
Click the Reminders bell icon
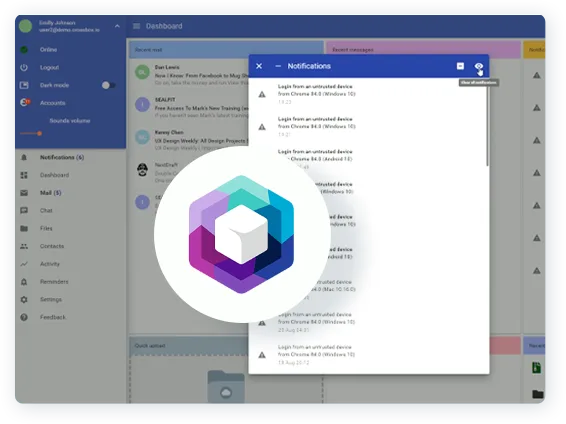tap(24, 281)
